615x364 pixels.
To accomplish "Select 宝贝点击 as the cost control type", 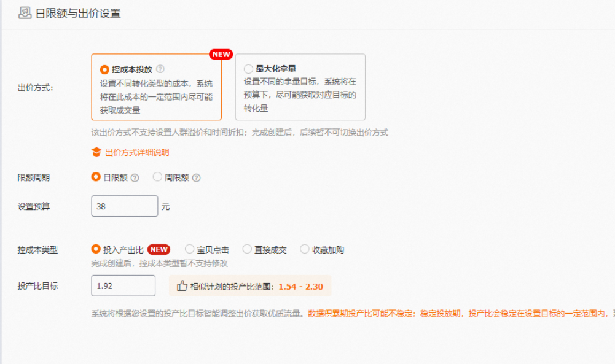I will click(x=189, y=249).
